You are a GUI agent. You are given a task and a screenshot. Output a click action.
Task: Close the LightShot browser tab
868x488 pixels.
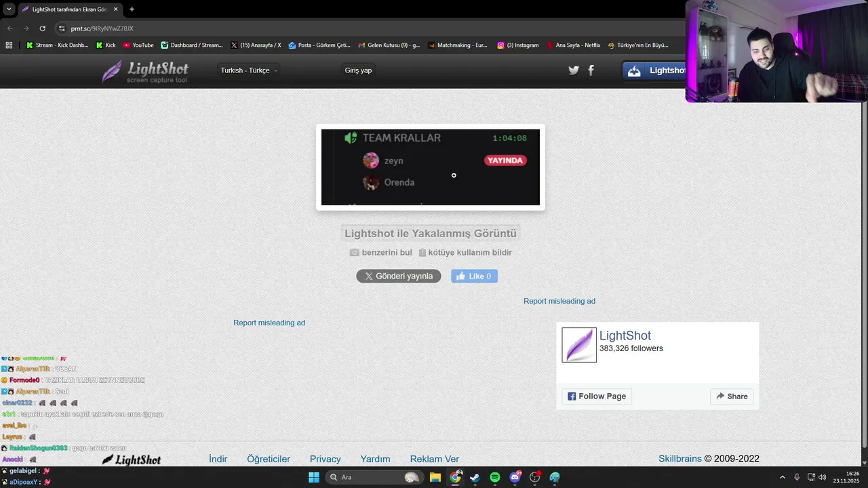(x=115, y=9)
